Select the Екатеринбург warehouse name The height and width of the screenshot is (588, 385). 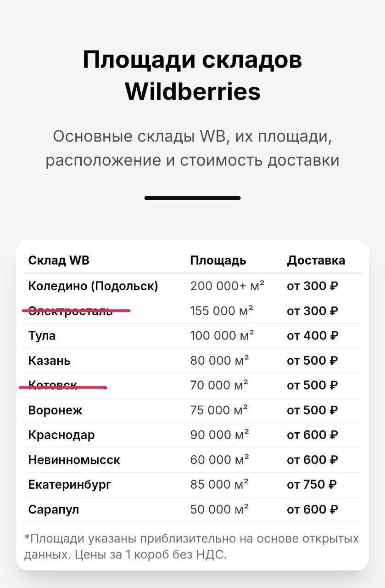click(x=70, y=485)
